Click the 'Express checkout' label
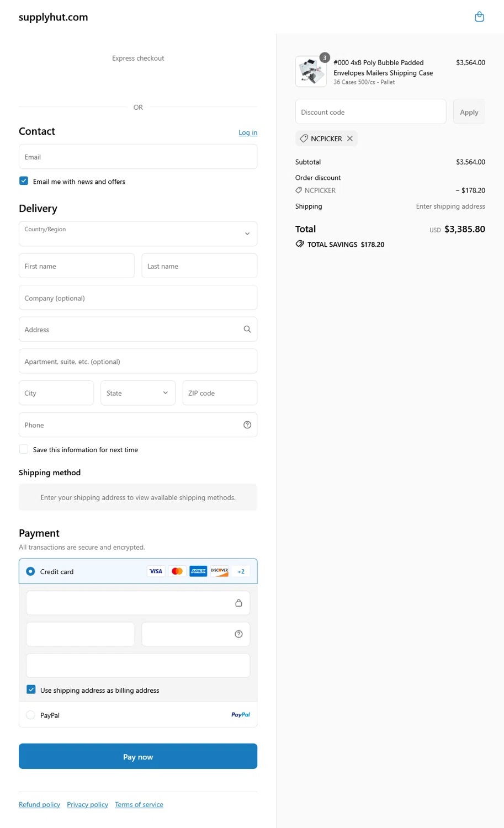504x828 pixels. point(138,58)
